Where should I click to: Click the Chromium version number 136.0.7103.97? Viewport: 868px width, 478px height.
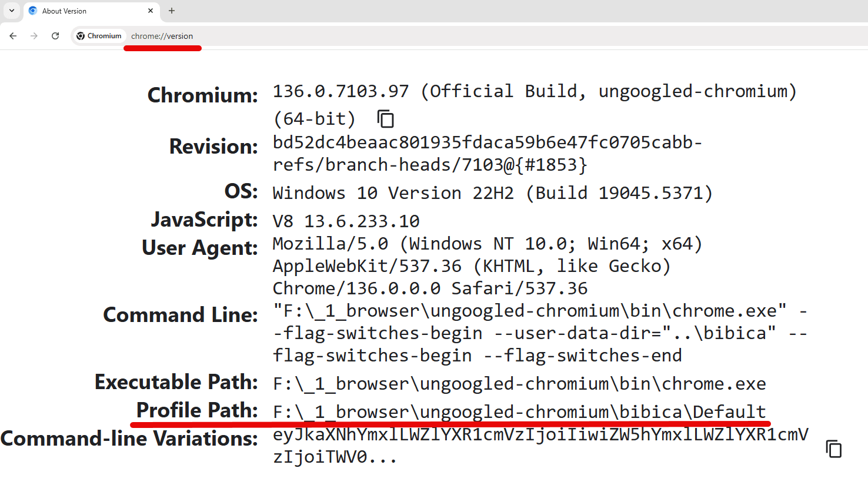pos(340,91)
